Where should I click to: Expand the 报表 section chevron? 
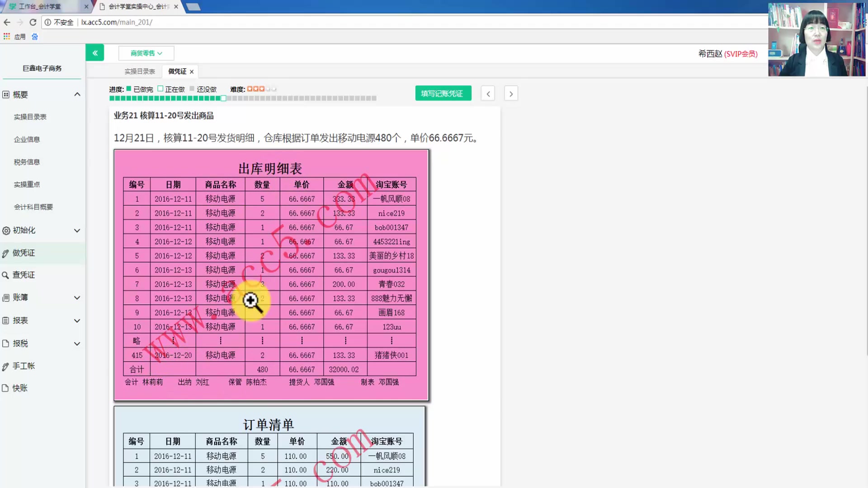click(x=77, y=320)
